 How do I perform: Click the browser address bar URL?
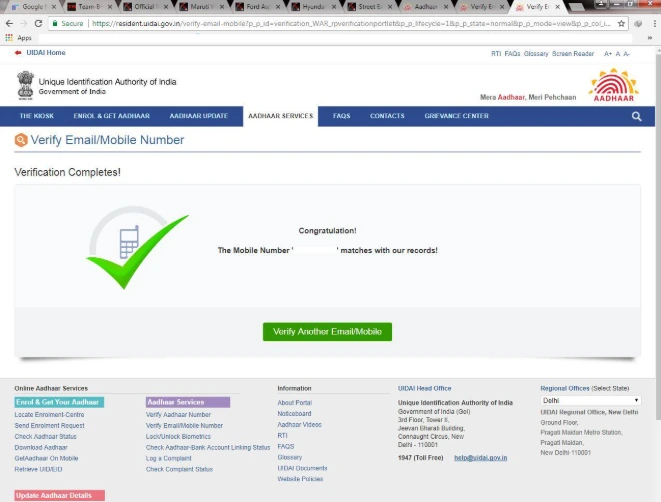pyautogui.click(x=351, y=24)
